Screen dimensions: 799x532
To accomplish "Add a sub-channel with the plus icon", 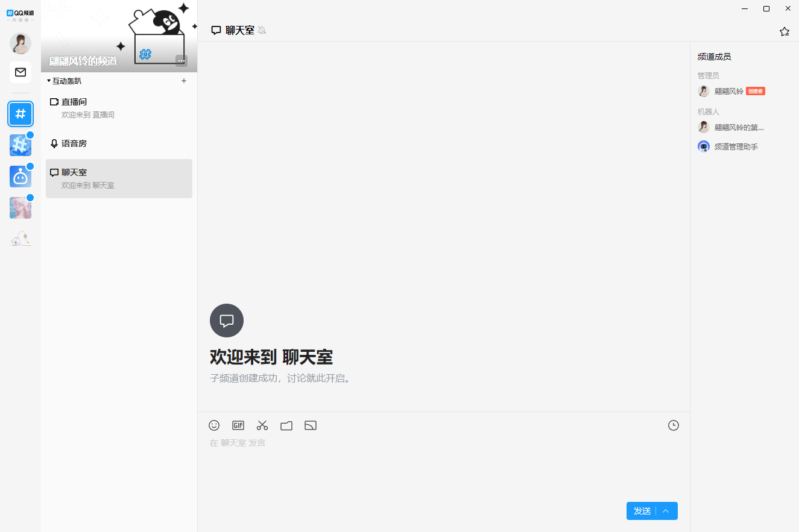I will (x=184, y=81).
